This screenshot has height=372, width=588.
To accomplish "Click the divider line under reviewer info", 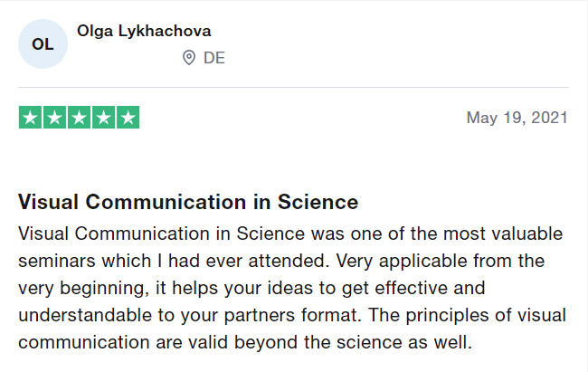I will 294,88.
